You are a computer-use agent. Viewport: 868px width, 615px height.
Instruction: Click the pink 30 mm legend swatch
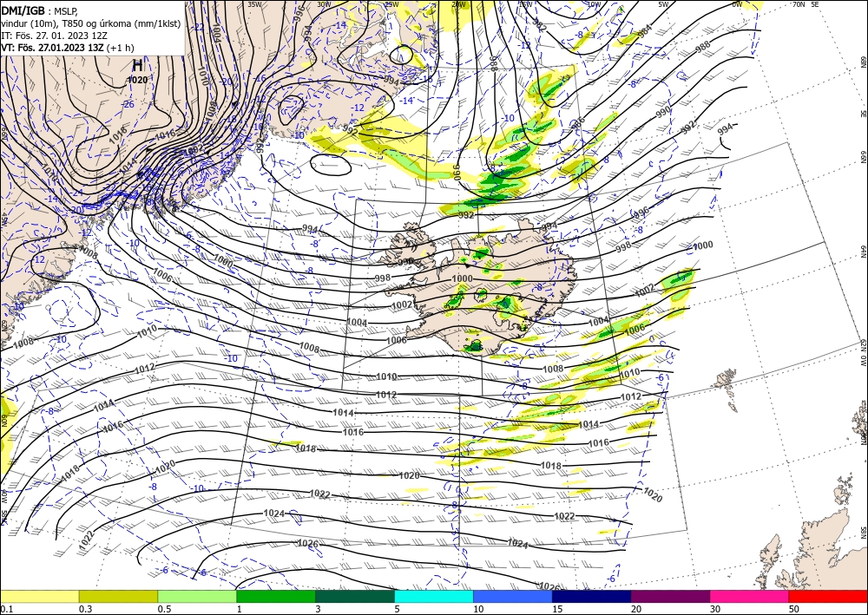(x=750, y=596)
